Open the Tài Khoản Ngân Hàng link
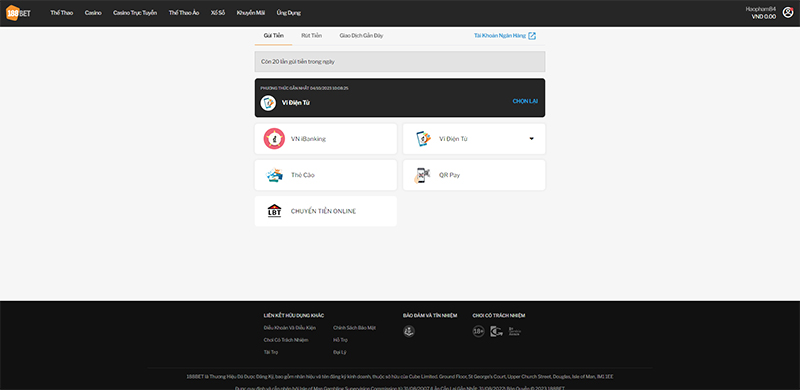The width and height of the screenshot is (800, 390). (500, 36)
